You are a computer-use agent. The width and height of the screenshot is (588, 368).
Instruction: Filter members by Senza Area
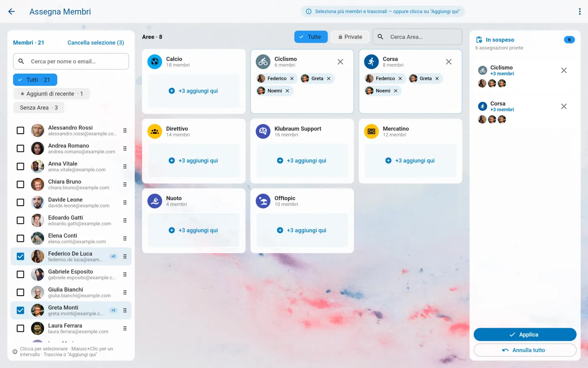pyautogui.click(x=39, y=108)
